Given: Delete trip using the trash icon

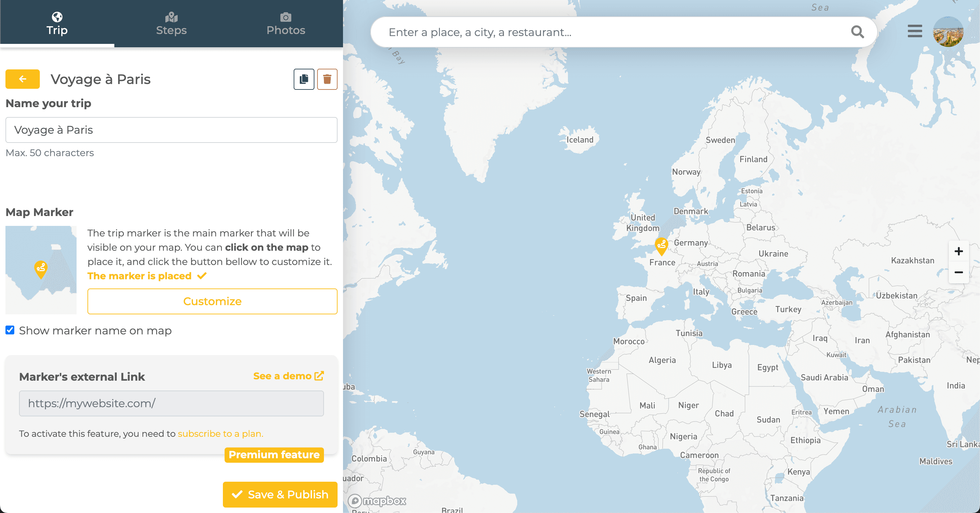Looking at the screenshot, I should [x=327, y=79].
